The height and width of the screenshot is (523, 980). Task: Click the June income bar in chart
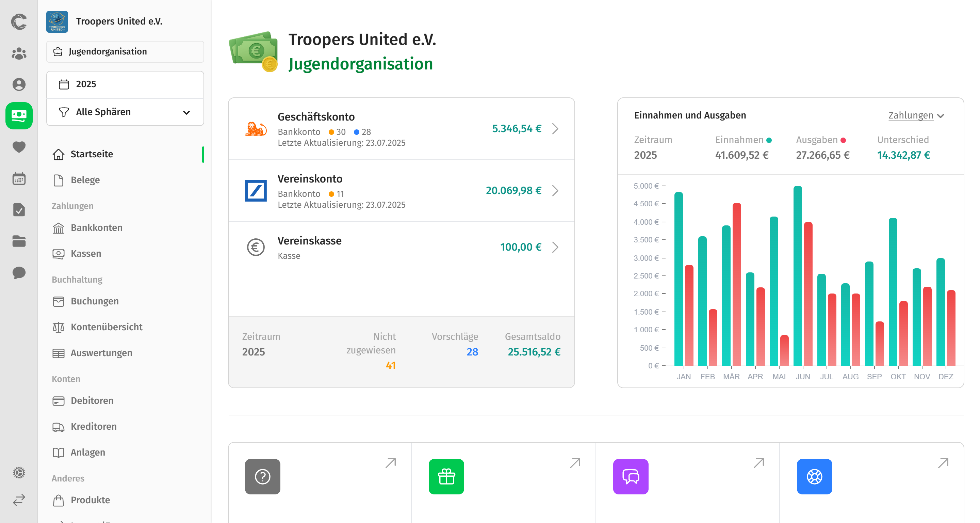click(797, 275)
